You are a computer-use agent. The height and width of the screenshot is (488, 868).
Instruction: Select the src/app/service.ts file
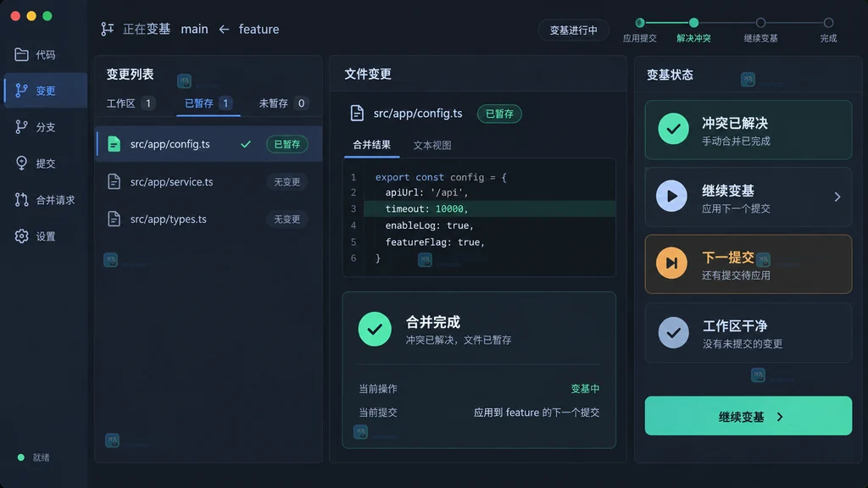click(x=209, y=181)
